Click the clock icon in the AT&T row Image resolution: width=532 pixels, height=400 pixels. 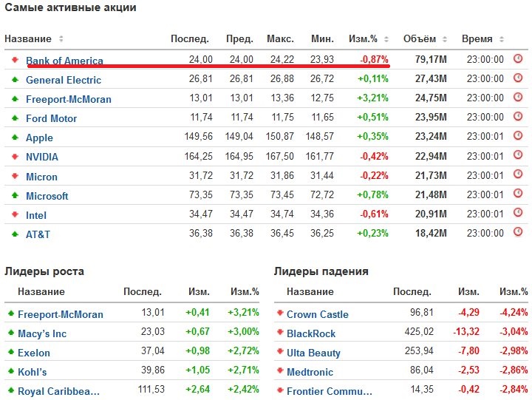point(518,234)
